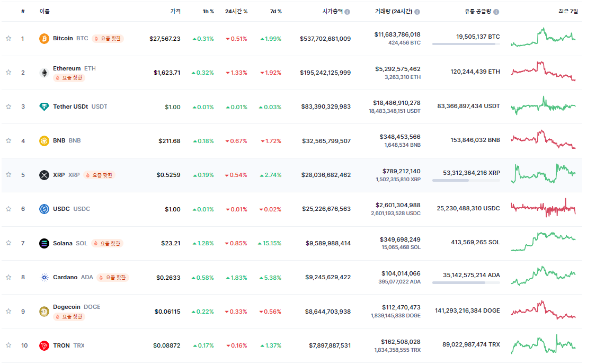Screen dimensions: 596x364
Task: Click the BNB coin logo icon
Action: (44, 140)
